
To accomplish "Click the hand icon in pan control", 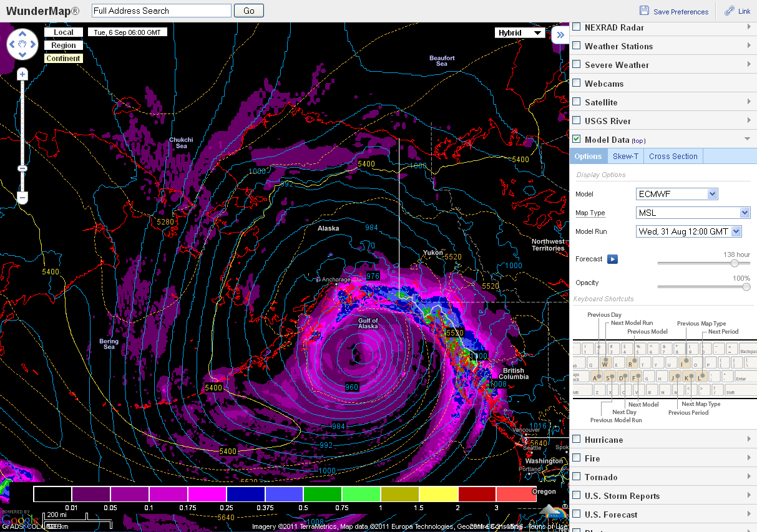I will [x=22, y=44].
